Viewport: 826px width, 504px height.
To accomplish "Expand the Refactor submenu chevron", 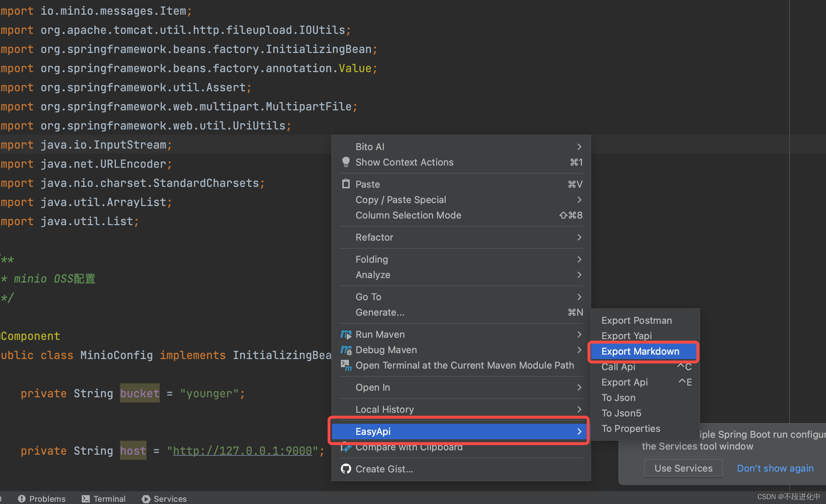I will 579,237.
